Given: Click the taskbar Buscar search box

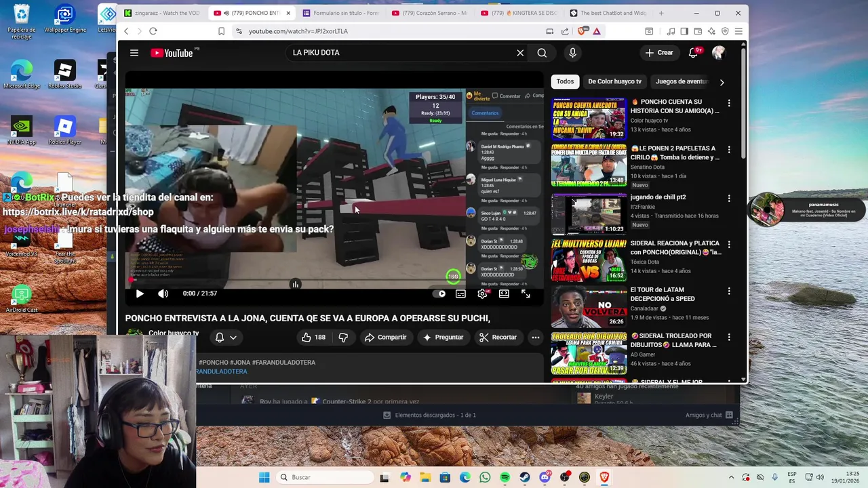Looking at the screenshot, I should 325,477.
